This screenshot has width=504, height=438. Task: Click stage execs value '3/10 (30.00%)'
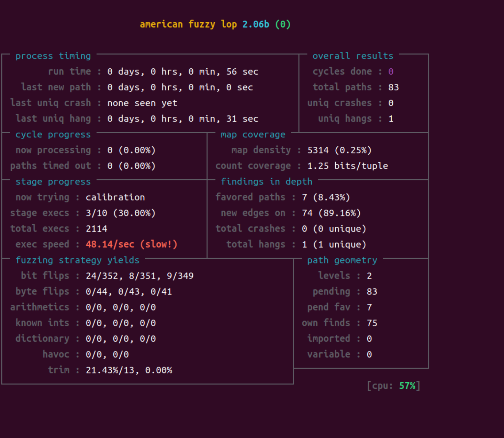pos(121,213)
